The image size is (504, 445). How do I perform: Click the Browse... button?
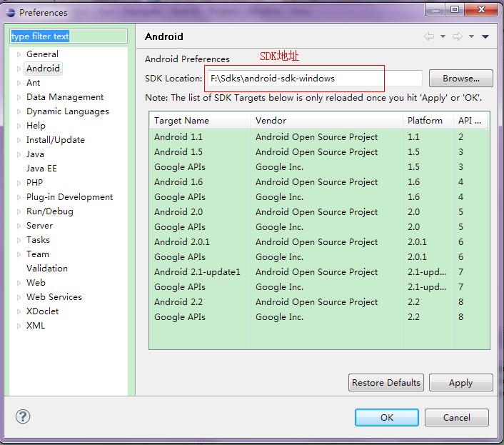tap(460, 79)
